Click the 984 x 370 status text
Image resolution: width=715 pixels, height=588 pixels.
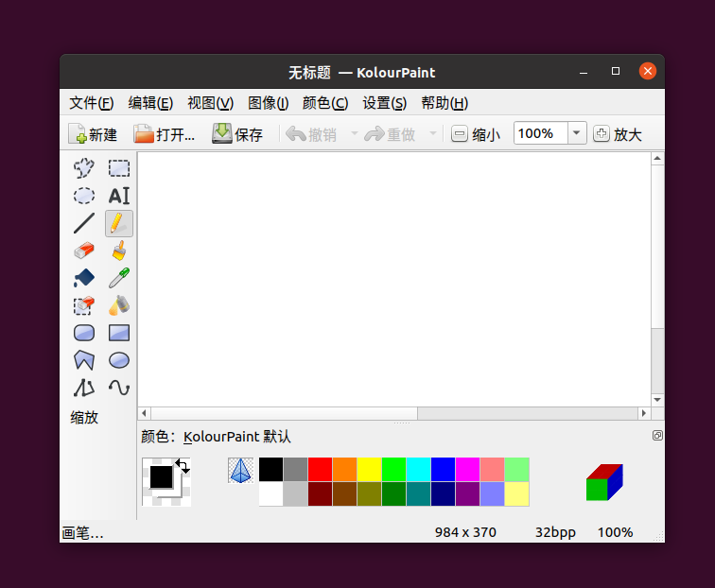465,532
